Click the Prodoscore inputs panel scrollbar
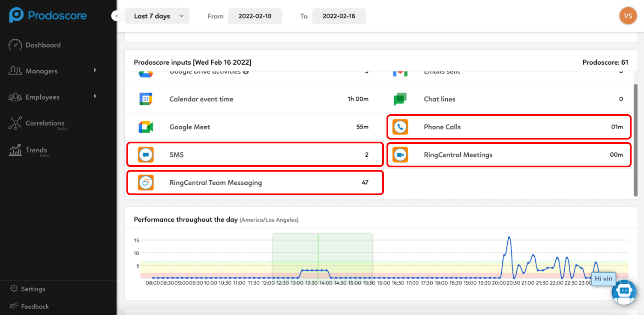 (x=635, y=140)
